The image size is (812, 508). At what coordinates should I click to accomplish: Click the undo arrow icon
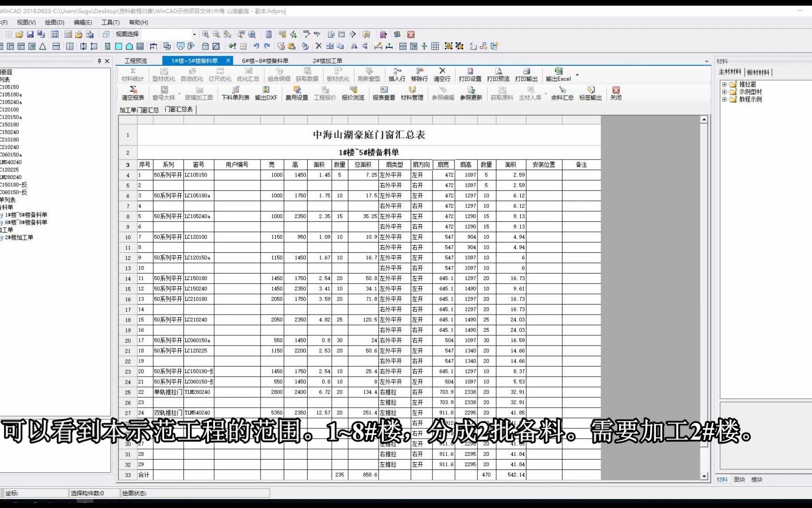coord(256,46)
